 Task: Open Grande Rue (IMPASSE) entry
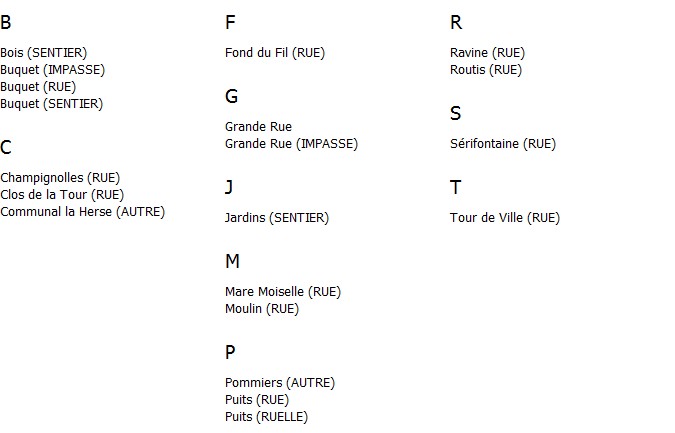tap(291, 144)
